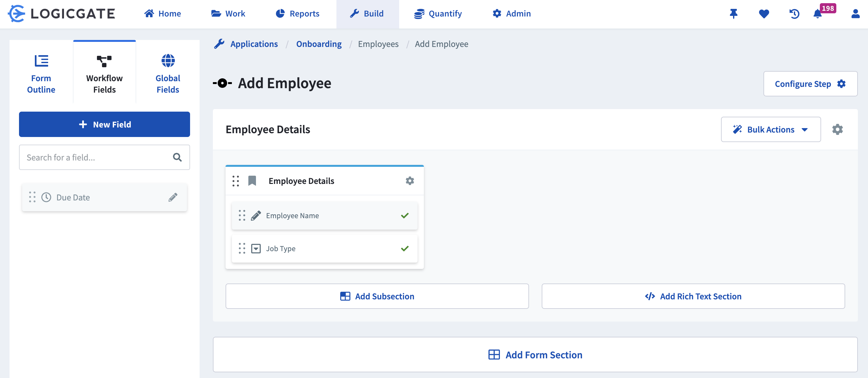Click the search magnifier in the field search
The image size is (868, 378).
pos(177,157)
